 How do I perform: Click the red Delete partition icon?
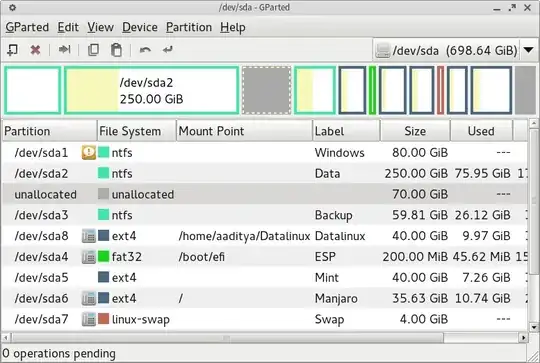pyautogui.click(x=35, y=50)
